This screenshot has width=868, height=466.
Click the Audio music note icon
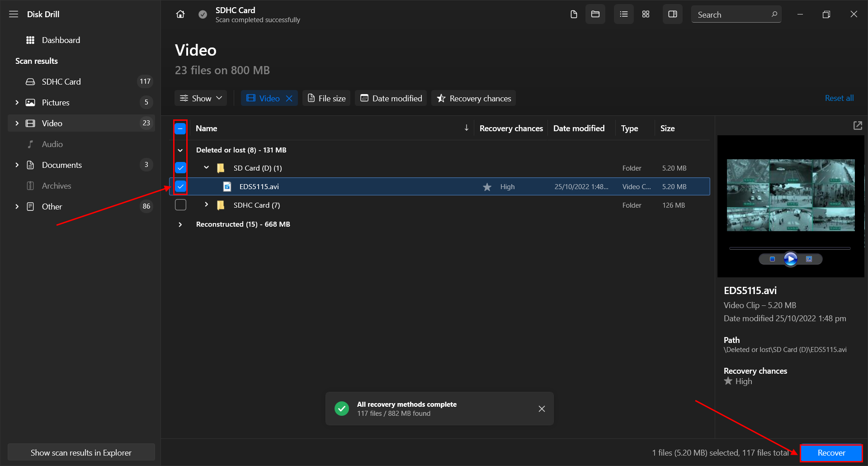click(x=30, y=144)
